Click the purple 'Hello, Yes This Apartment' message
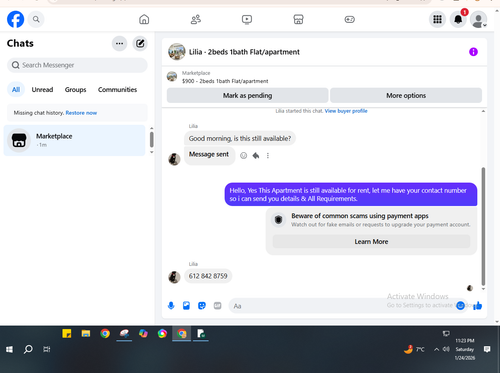The image size is (500, 373). (x=351, y=194)
